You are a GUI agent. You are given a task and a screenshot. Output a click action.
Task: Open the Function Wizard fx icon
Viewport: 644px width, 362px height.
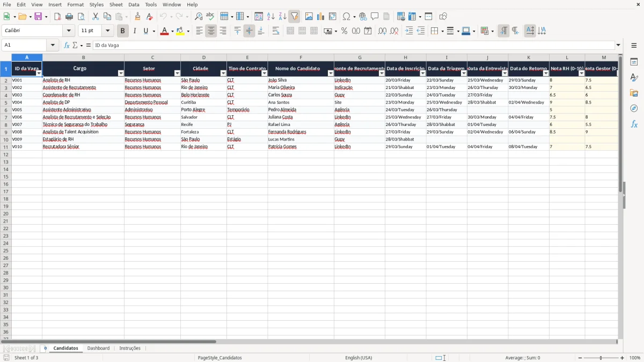(x=67, y=45)
